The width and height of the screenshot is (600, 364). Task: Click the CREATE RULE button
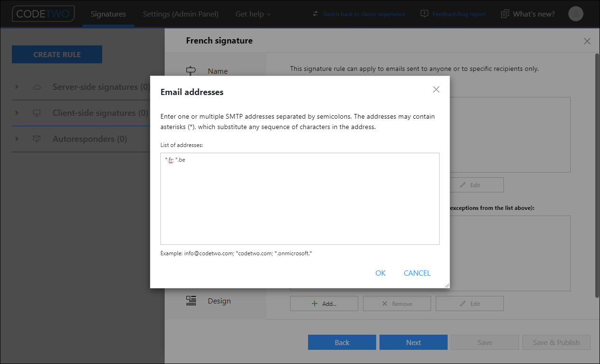(57, 54)
